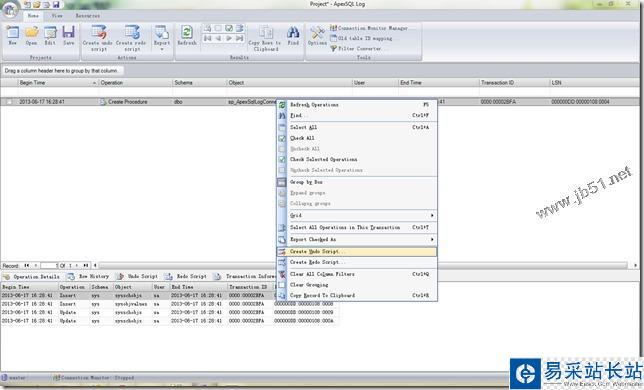Switch to the Resources ribbon tab
Viewport: 644px width, 390px height.
pos(87,16)
